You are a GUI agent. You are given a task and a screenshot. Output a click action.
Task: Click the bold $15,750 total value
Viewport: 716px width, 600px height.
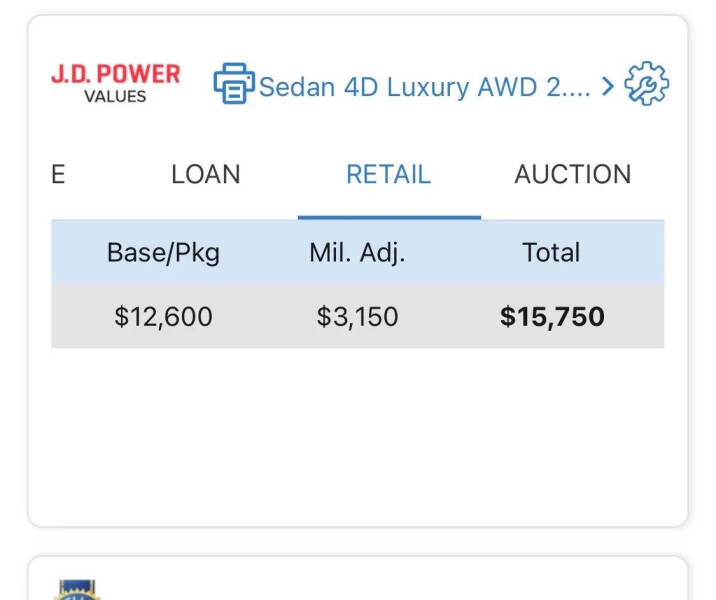(552, 317)
